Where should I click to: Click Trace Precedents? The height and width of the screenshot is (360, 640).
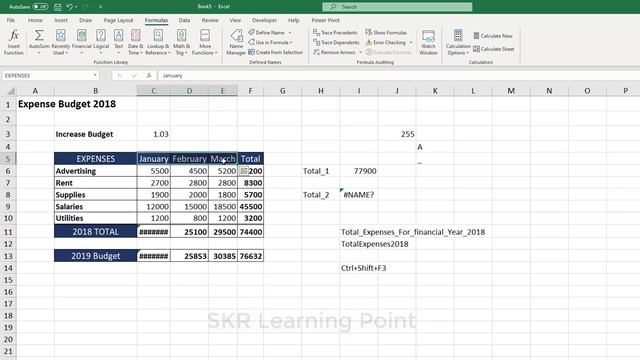pos(335,32)
